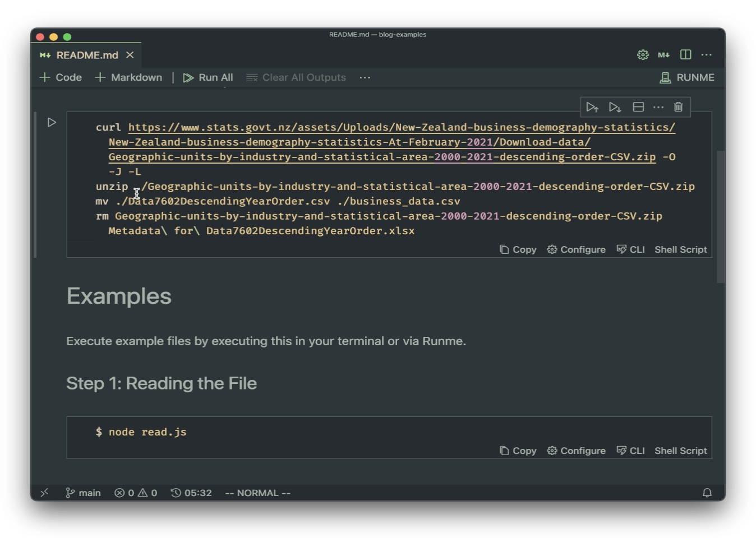Close the README.md tab

click(130, 55)
